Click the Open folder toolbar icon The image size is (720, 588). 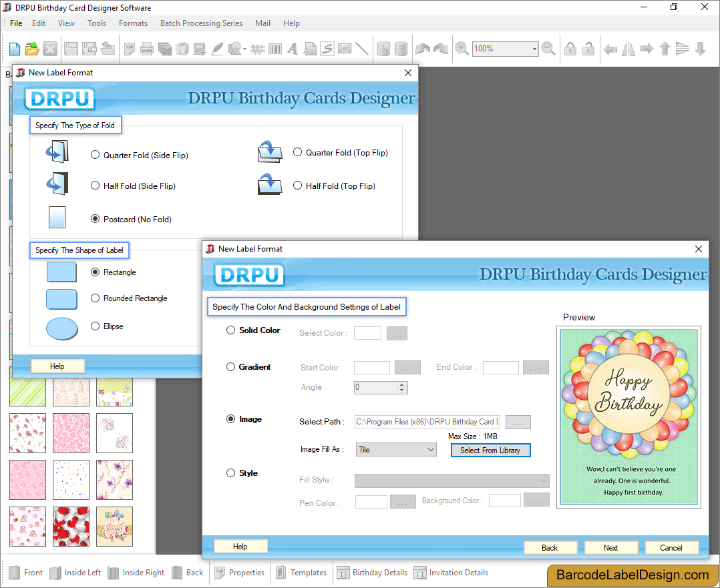coord(32,49)
